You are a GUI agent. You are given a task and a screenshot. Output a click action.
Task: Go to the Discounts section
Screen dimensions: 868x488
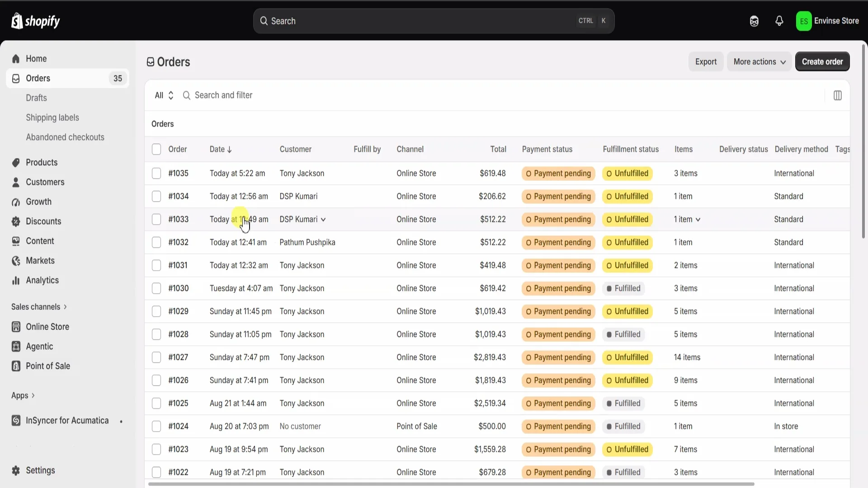coord(43,221)
